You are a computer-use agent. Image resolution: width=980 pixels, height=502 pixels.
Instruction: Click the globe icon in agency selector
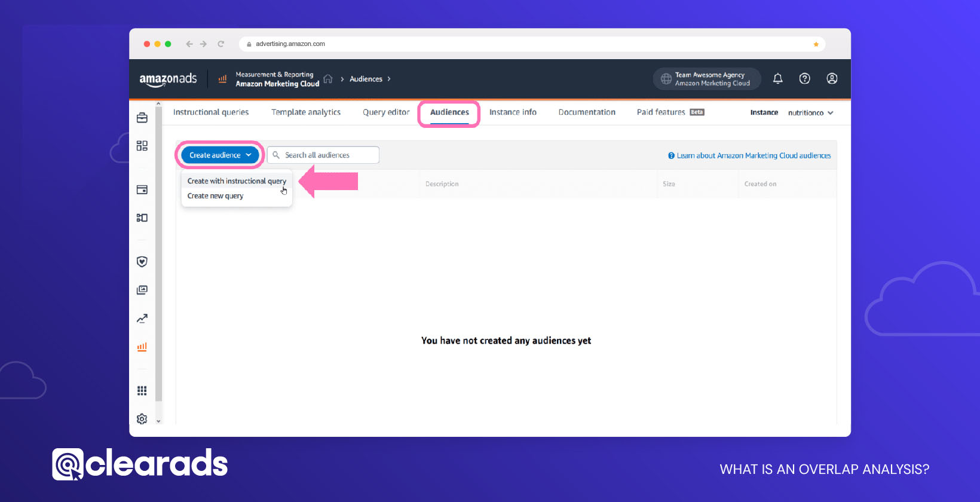[x=666, y=79]
